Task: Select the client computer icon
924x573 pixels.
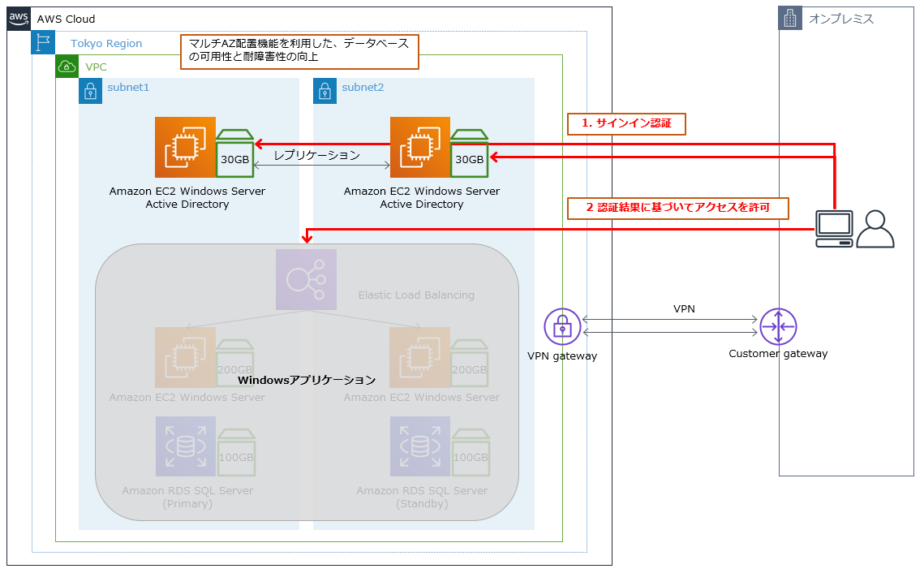Action: point(834,229)
